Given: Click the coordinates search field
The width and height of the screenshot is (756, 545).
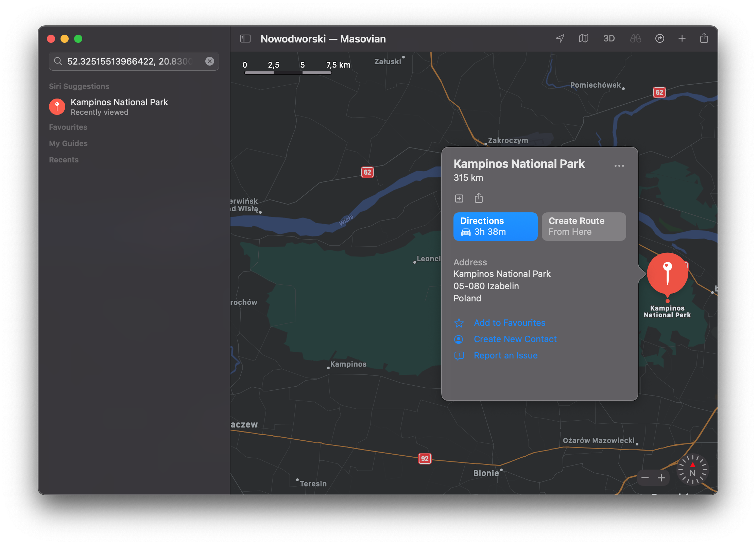Looking at the screenshot, I should 129,61.
